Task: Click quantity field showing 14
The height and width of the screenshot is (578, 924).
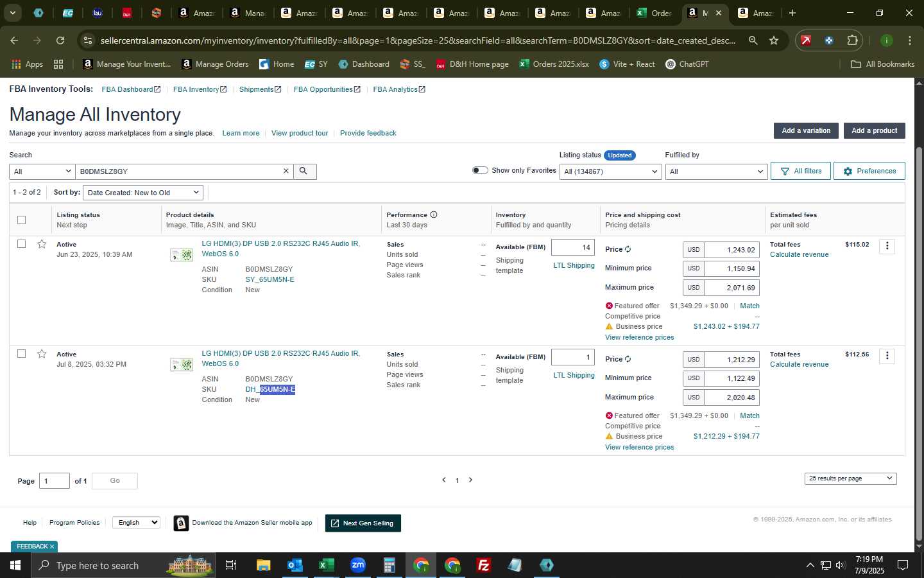Action: pos(573,247)
